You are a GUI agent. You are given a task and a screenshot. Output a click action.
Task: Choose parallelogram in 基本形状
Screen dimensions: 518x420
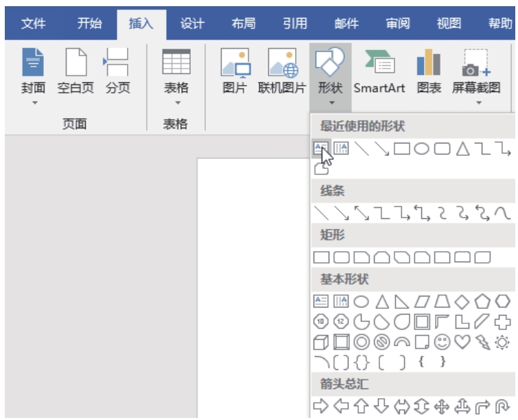[422, 301]
